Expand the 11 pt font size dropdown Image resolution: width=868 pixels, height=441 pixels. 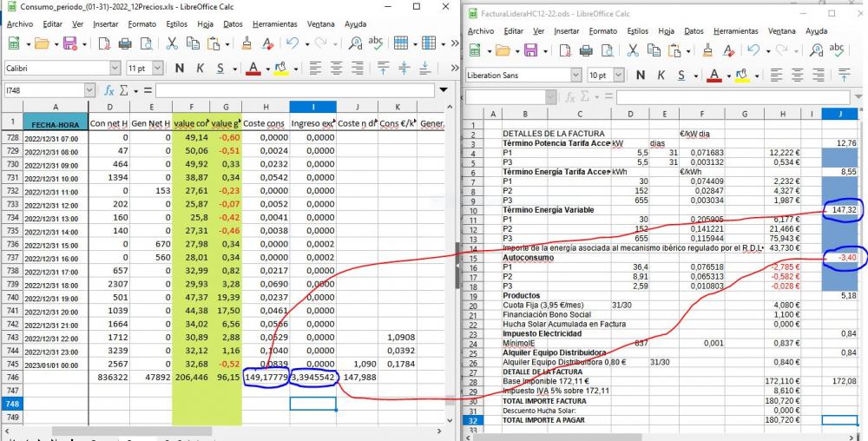pos(158,68)
